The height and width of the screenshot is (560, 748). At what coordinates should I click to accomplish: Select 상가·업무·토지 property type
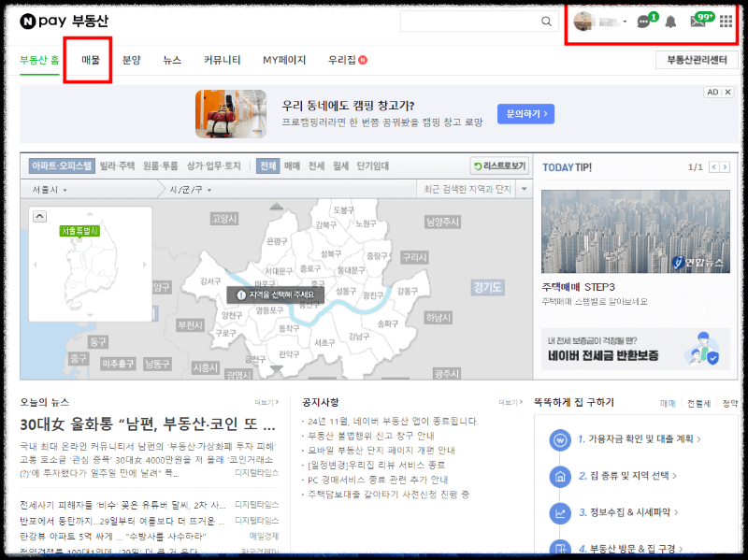(214, 166)
